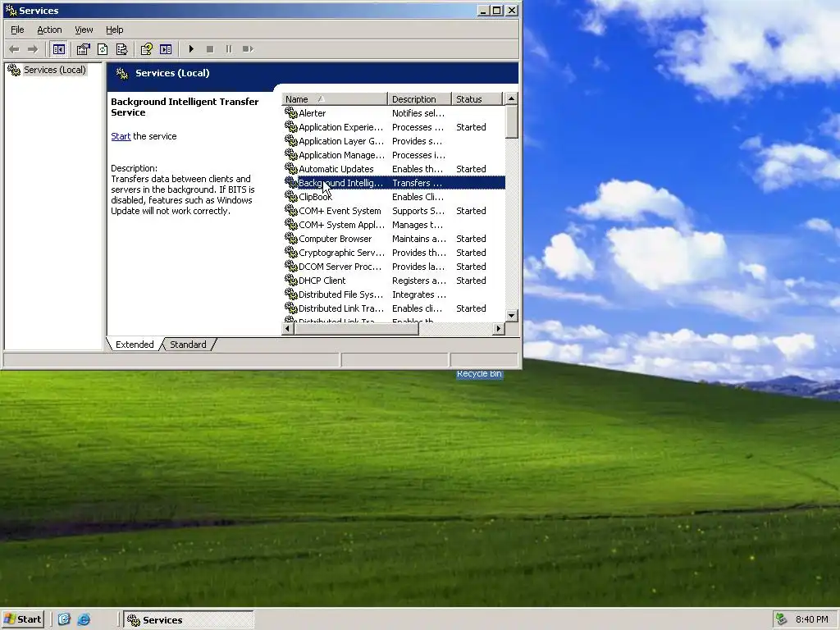
Task: Click the Services window title bar icon
Action: click(x=11, y=10)
